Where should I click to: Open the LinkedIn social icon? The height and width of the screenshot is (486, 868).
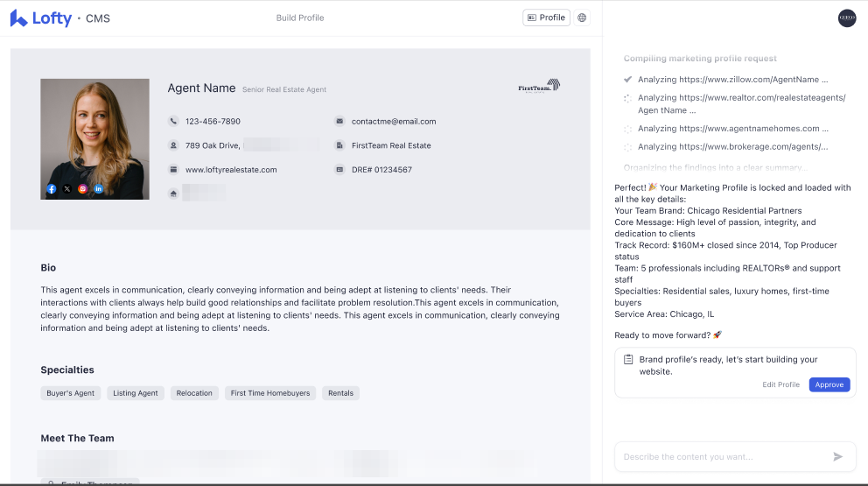pyautogui.click(x=99, y=189)
